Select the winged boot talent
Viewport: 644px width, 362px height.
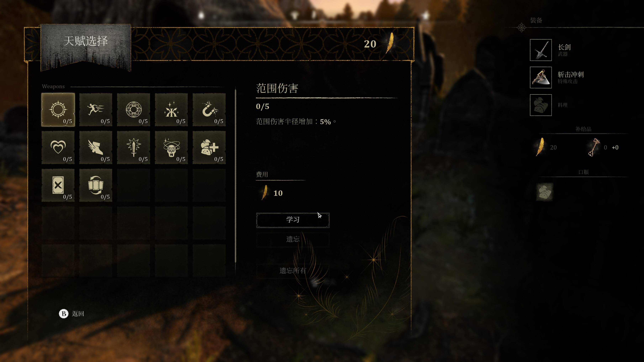[x=96, y=147]
